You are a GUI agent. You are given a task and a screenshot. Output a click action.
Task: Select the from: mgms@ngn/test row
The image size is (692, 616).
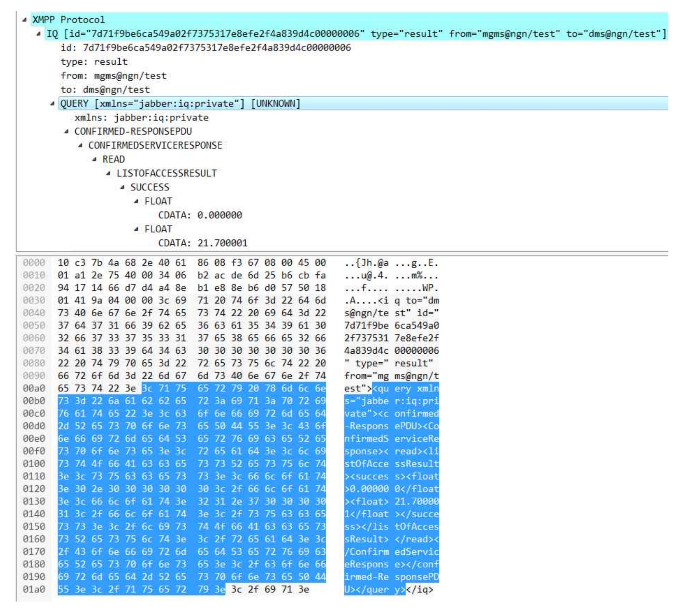click(x=113, y=76)
